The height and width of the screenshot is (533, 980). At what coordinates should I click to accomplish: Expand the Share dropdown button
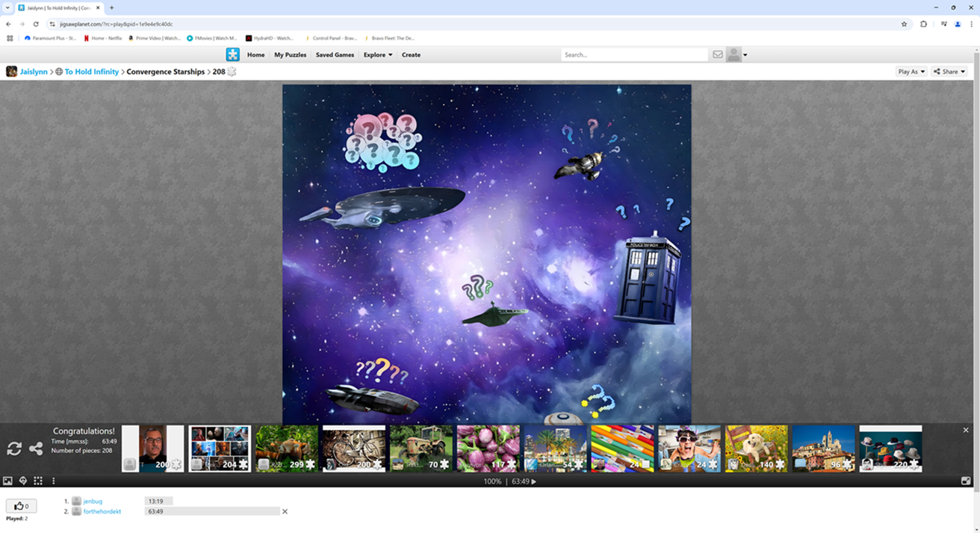tap(949, 72)
